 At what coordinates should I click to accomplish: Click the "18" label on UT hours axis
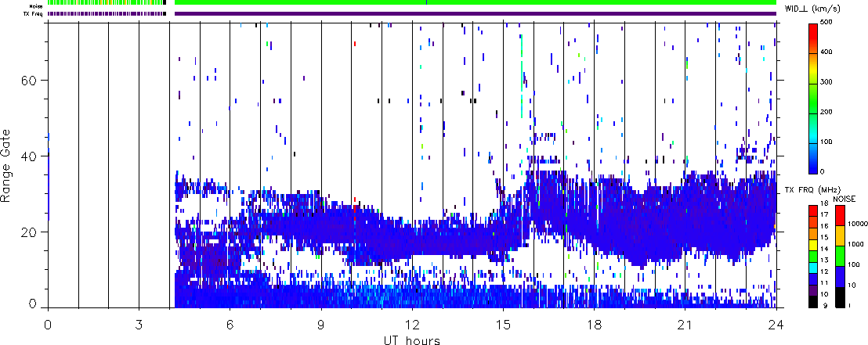(594, 324)
